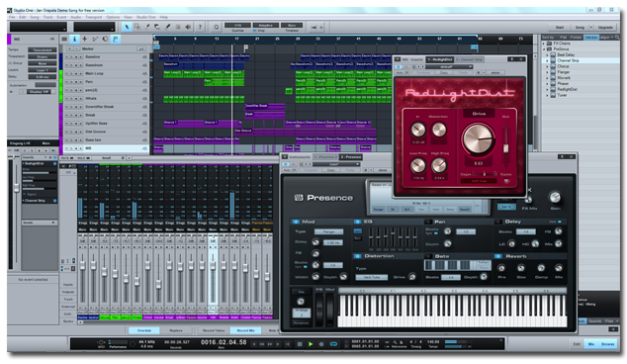Switch to the 2 - Presence tab
627x364 pixels.
coord(350,157)
